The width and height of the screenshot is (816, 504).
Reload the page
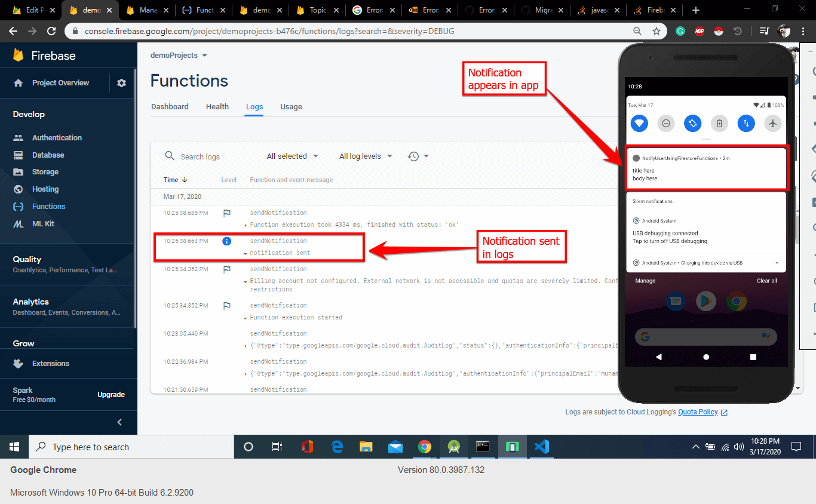pos(51,31)
